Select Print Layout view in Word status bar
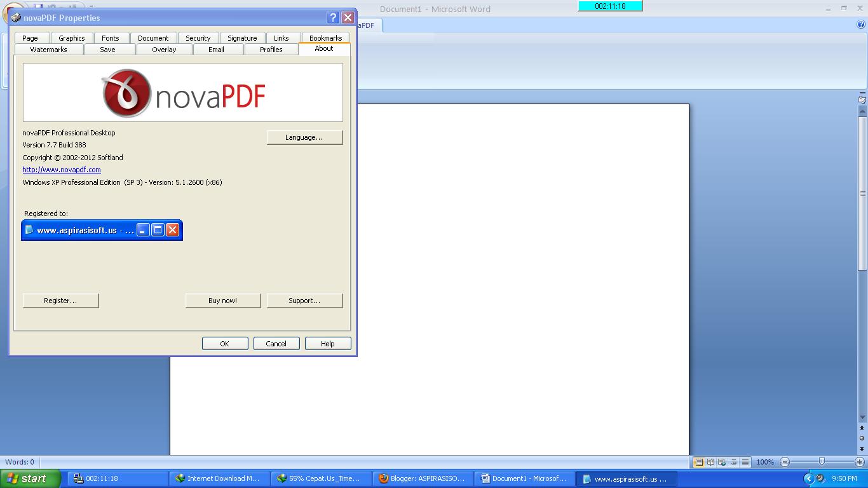Screen dimensions: 868x488 699,462
